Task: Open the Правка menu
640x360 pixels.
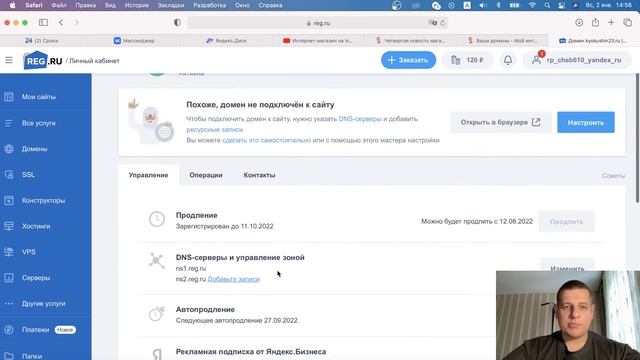Action: [86, 5]
